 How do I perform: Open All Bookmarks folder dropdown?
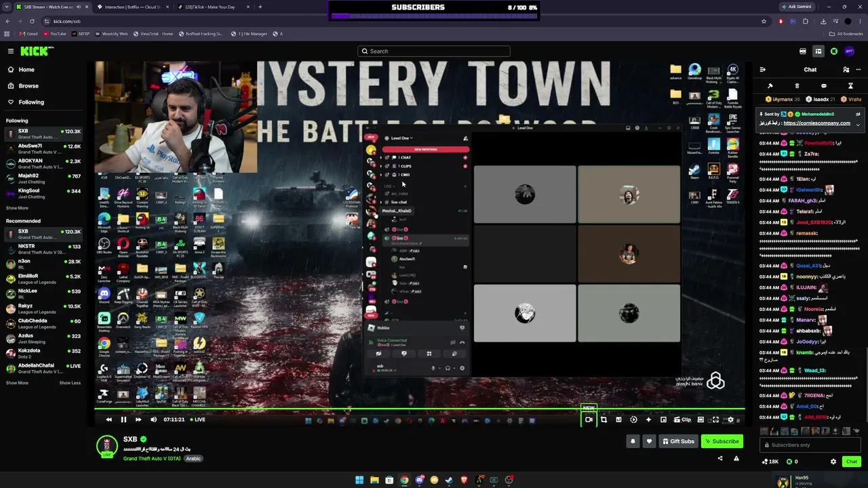846,33
